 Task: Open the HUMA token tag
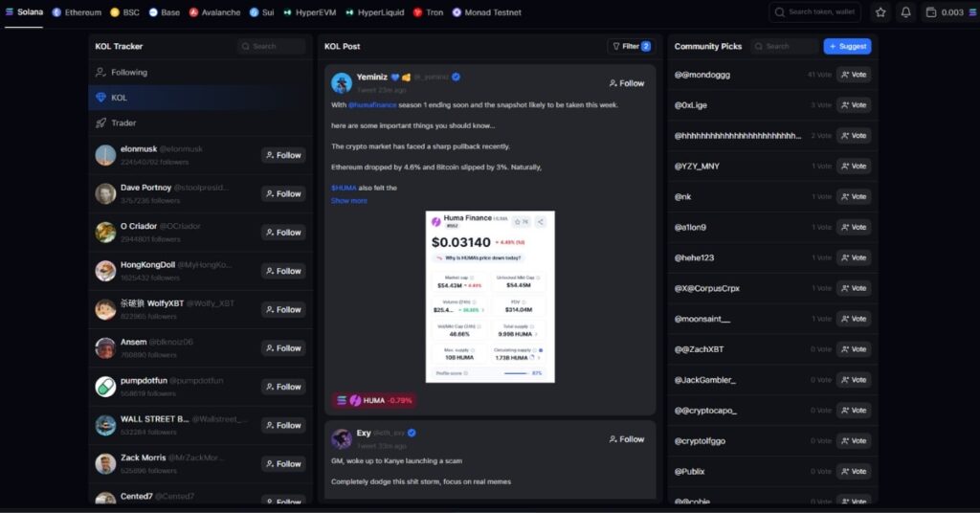(x=374, y=400)
